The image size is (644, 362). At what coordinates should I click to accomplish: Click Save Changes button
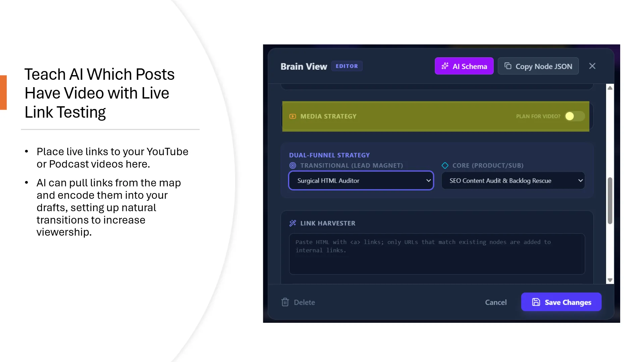561,302
